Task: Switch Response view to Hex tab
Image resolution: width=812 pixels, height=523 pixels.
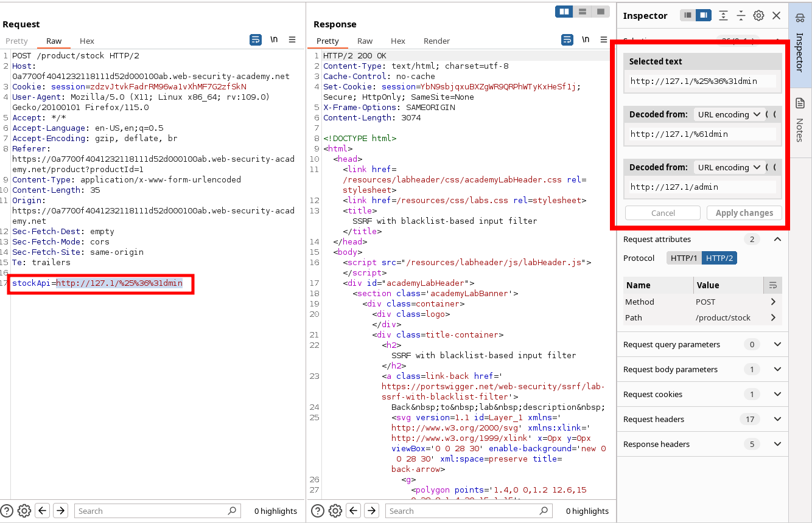Action: 398,41
